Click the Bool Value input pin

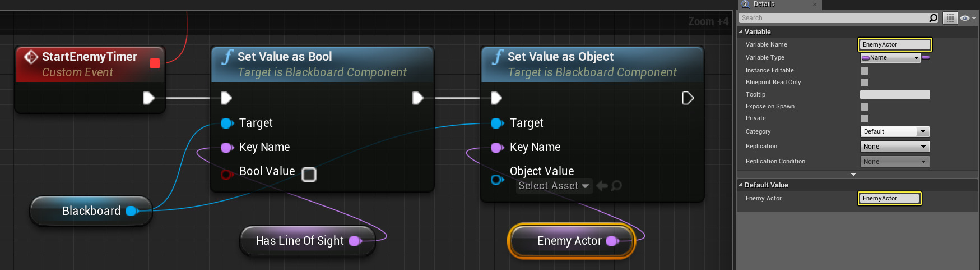226,174
